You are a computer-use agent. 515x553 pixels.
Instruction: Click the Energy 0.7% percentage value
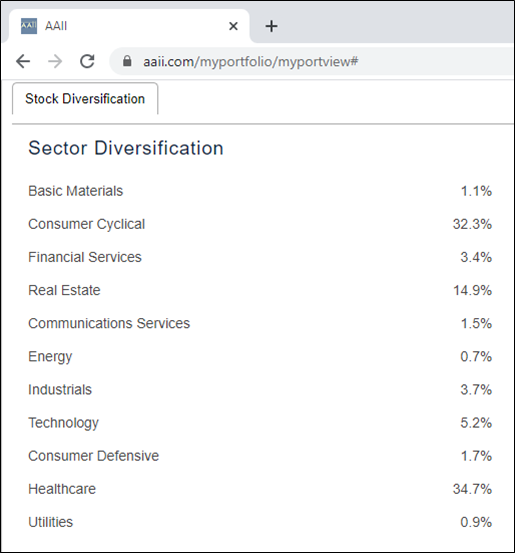pos(476,357)
